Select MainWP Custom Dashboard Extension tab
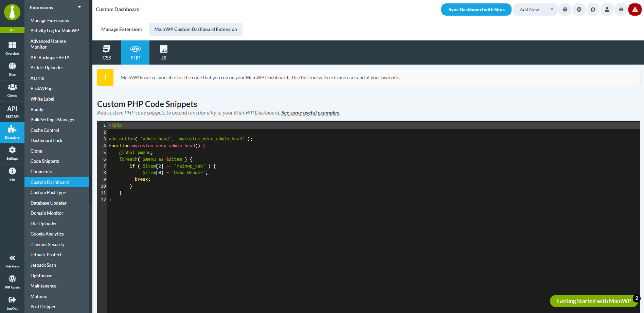 tap(196, 29)
